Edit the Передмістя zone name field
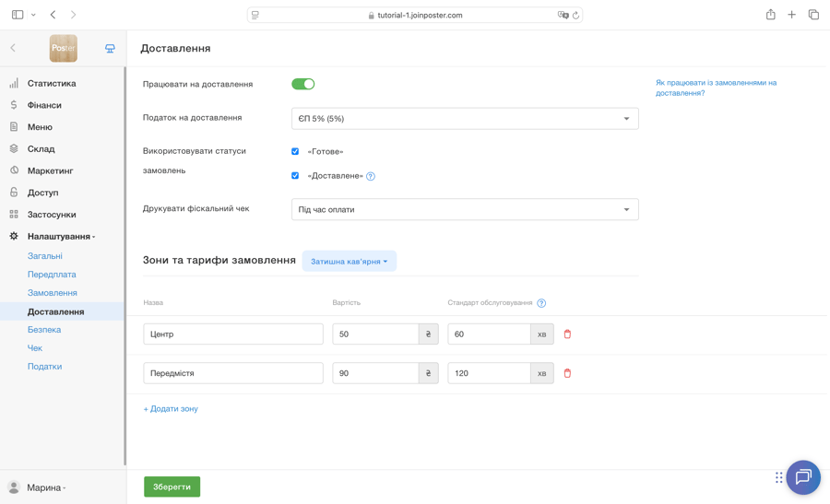Viewport: 830px width, 504px height. [233, 373]
